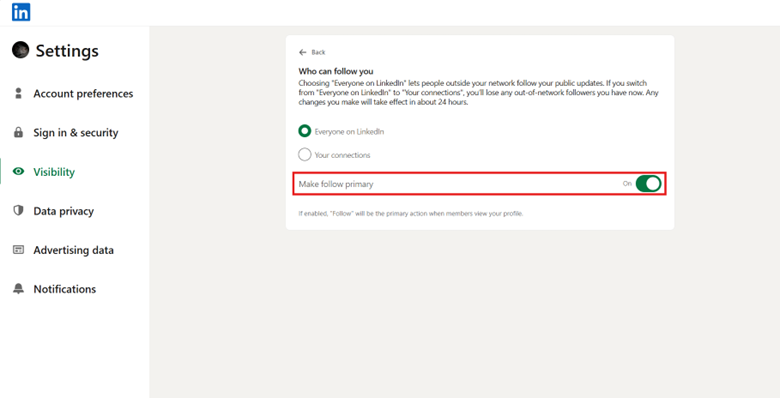Click the Account preferences person icon
The width and height of the screenshot is (780, 398).
click(18, 93)
